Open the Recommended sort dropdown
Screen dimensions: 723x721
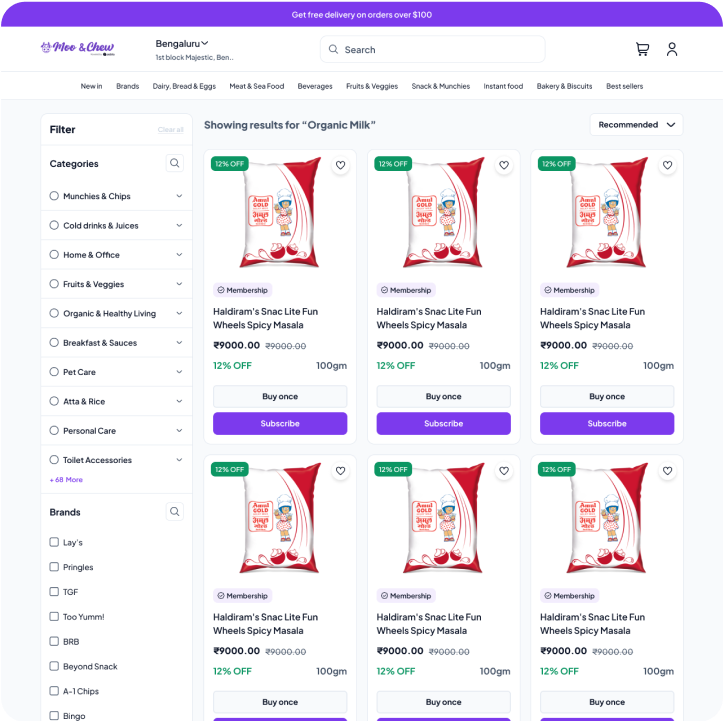[636, 124]
